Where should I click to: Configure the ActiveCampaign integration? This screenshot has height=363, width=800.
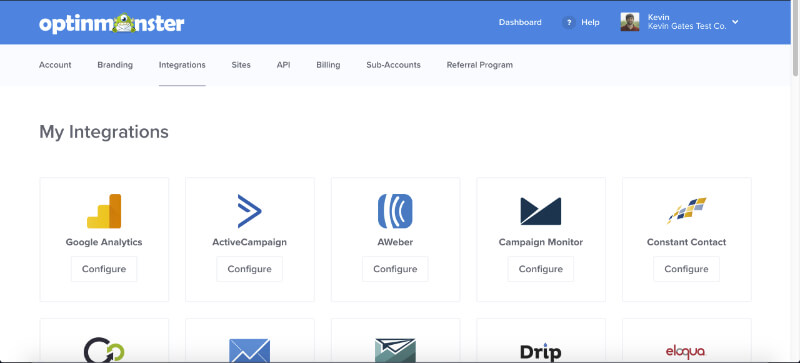coord(249,269)
